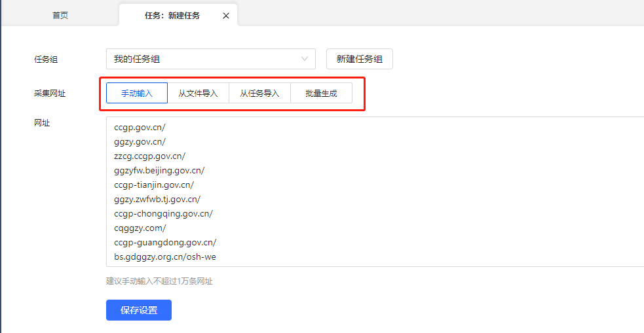
Task: Select the 任务: 新建任务 tab
Action: [x=172, y=16]
